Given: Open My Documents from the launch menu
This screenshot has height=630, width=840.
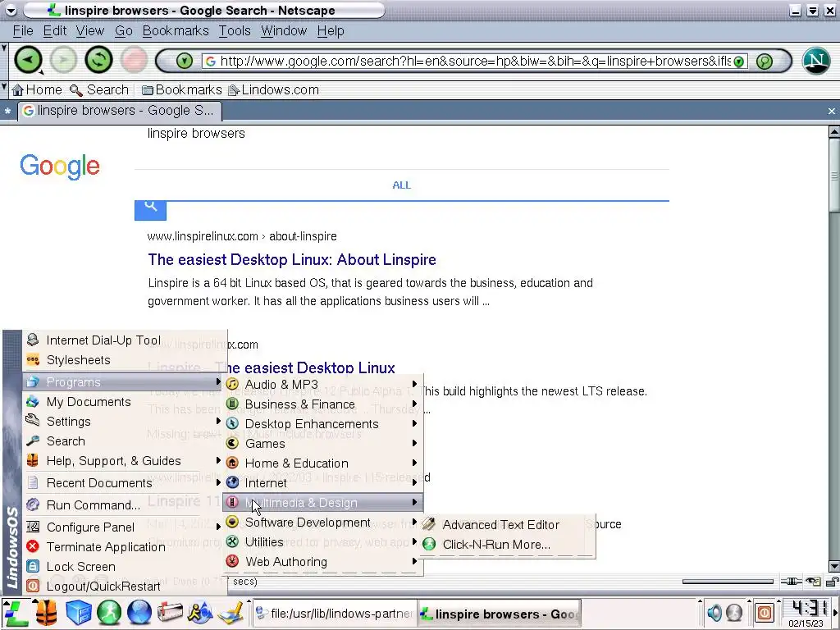Looking at the screenshot, I should (x=125, y=402).
